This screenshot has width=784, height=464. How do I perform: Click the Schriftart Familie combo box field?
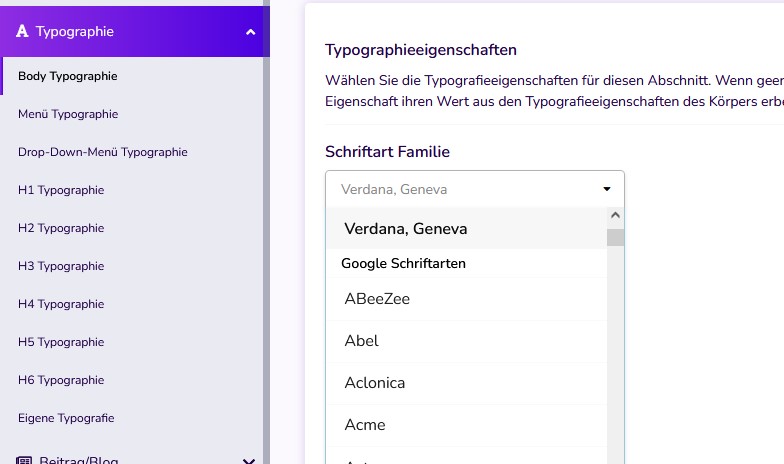(474, 189)
